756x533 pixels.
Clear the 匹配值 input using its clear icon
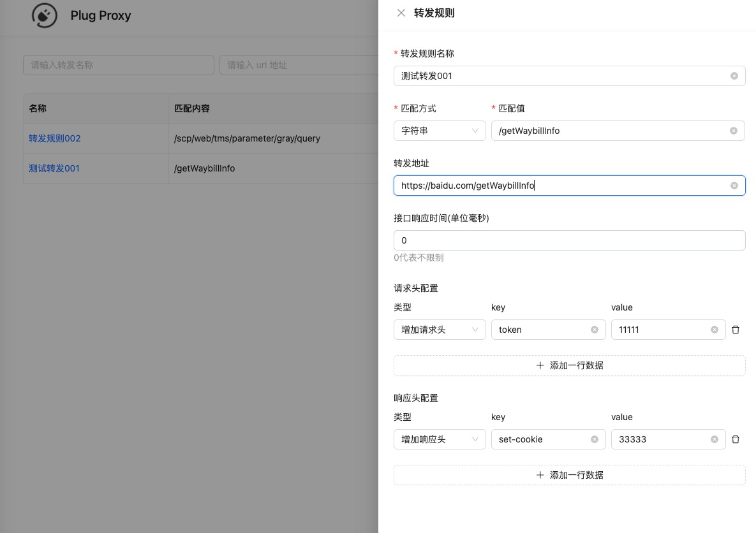(x=733, y=131)
